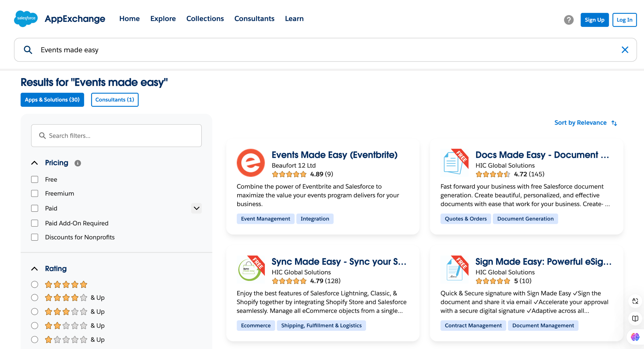This screenshot has height=349, width=644.
Task: Enable the Free pricing checkbox
Action: coord(35,179)
